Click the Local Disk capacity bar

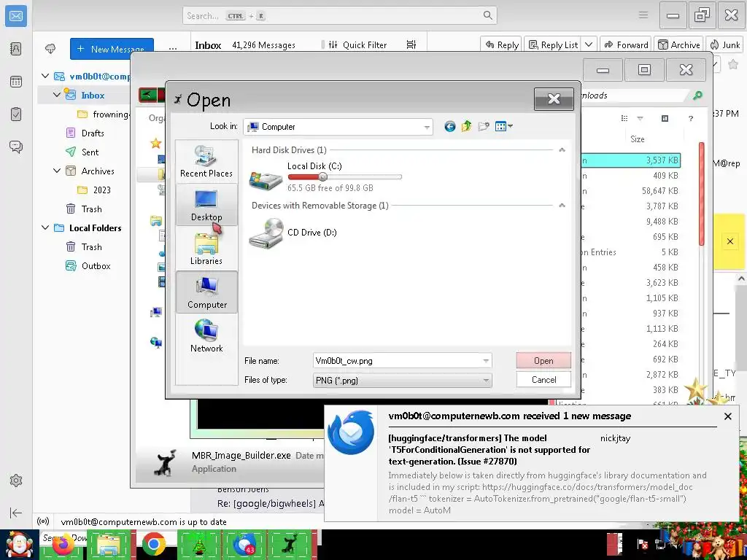click(345, 176)
